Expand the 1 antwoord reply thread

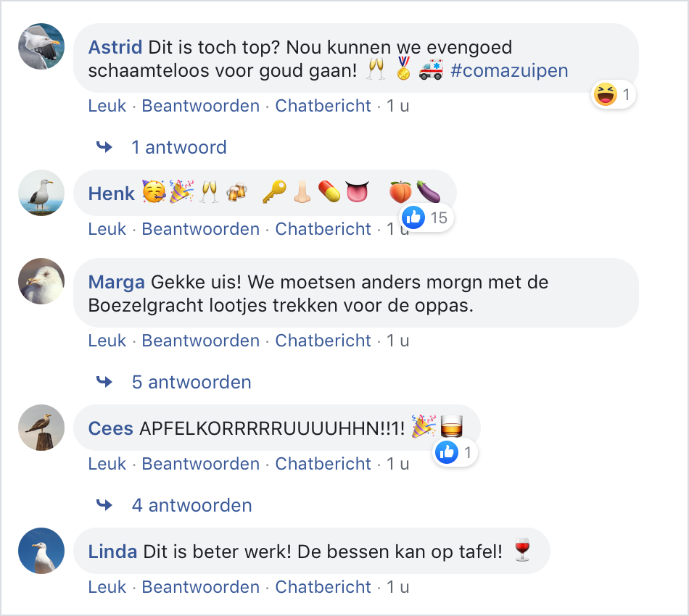(x=178, y=147)
